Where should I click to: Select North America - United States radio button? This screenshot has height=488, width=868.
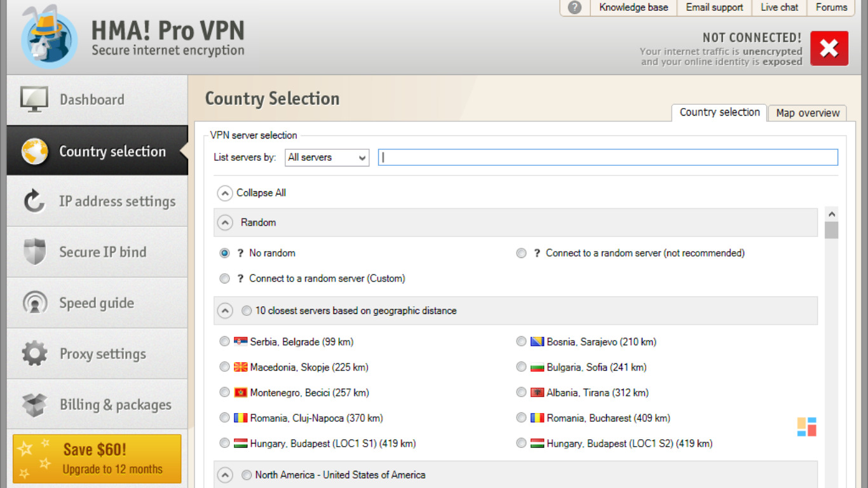pos(247,475)
